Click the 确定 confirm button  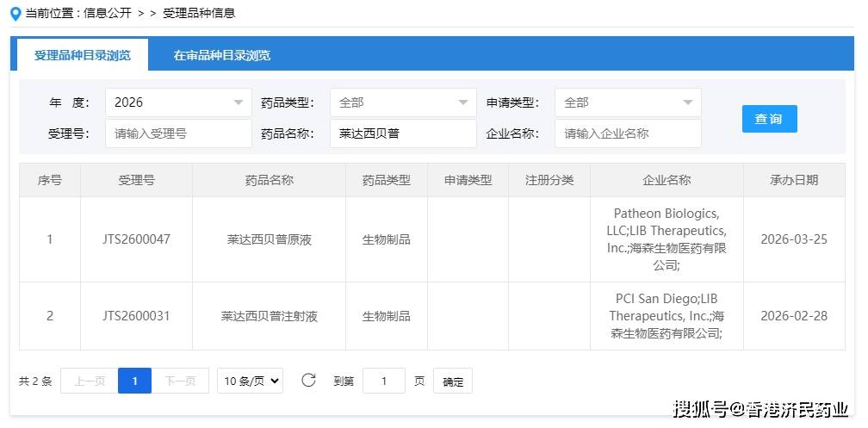[453, 381]
